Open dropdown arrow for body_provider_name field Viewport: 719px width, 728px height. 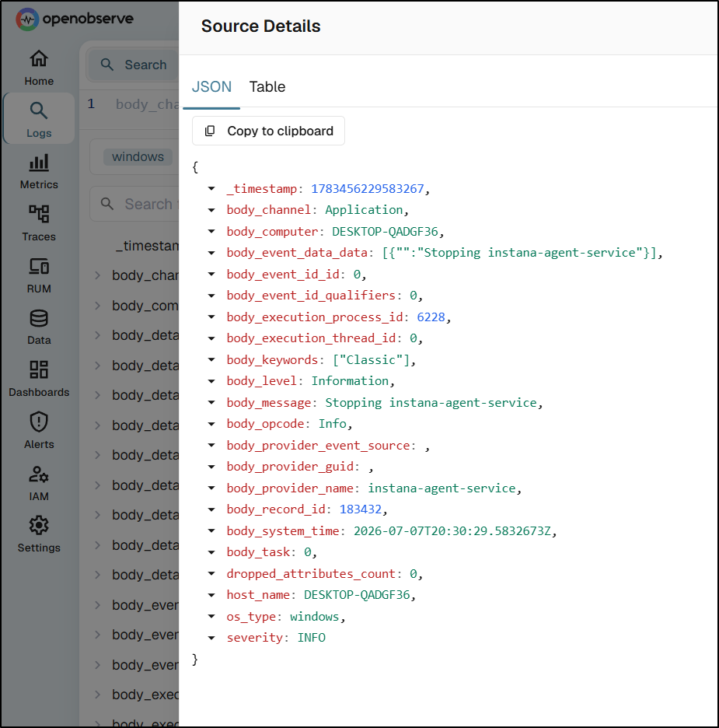(211, 488)
